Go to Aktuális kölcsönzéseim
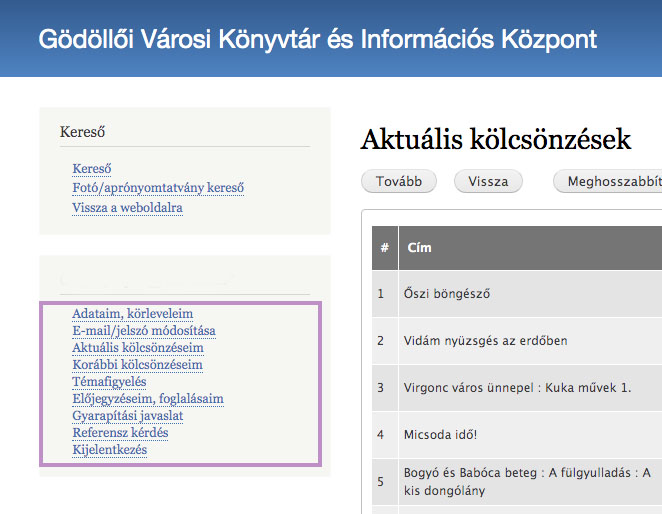Viewport: 662px width, 514px height. [137, 347]
